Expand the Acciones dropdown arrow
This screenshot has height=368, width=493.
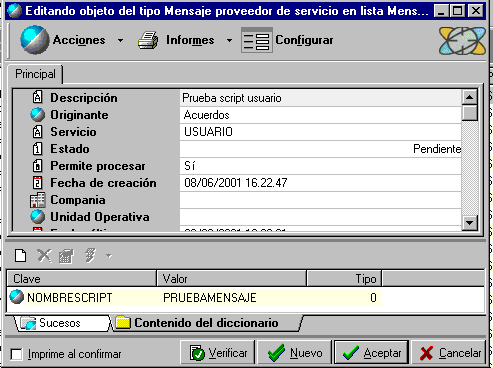pyautogui.click(x=120, y=40)
